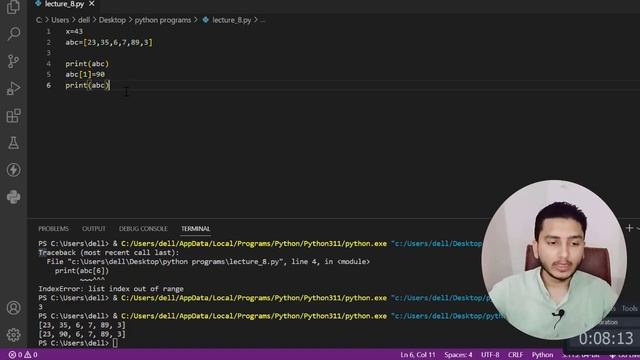Click Ln 6, Col 11 position indicator
Screen dimensions: 640x360
(x=418, y=355)
